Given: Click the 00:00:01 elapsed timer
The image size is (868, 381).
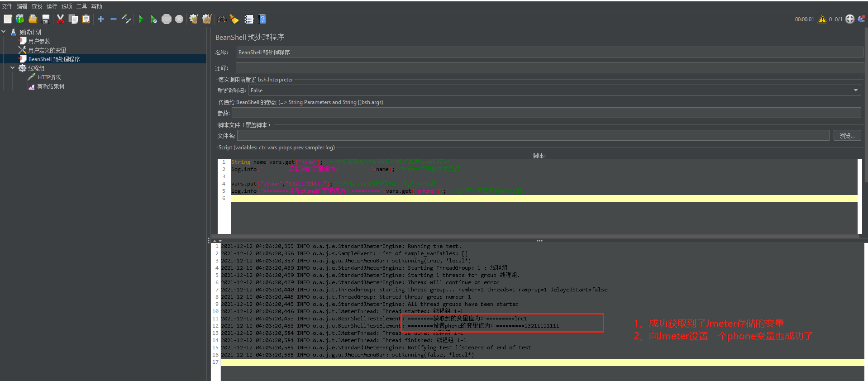Looking at the screenshot, I should point(804,19).
